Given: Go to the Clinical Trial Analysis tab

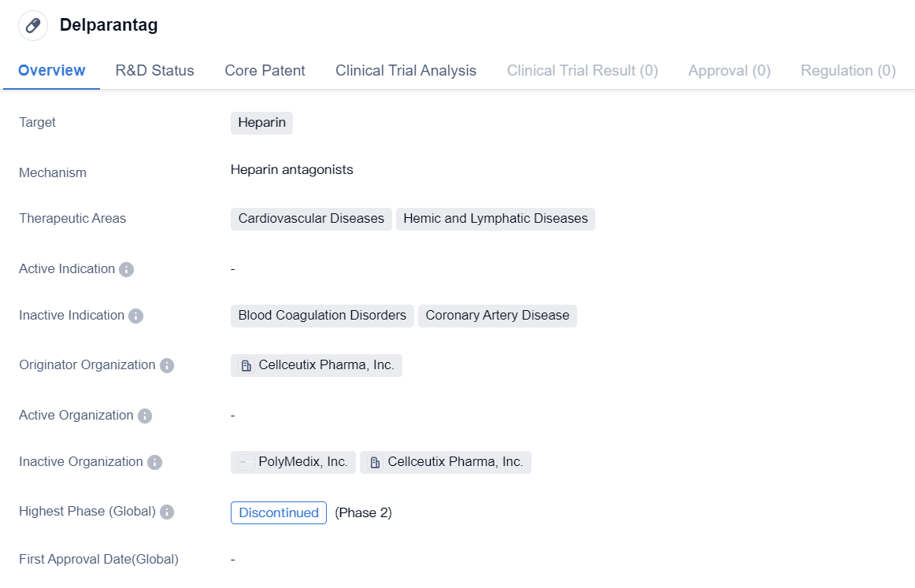Looking at the screenshot, I should tap(406, 71).
